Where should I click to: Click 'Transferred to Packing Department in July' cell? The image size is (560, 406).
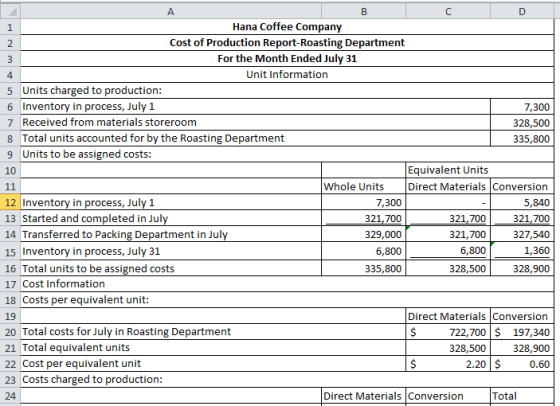tap(171, 234)
